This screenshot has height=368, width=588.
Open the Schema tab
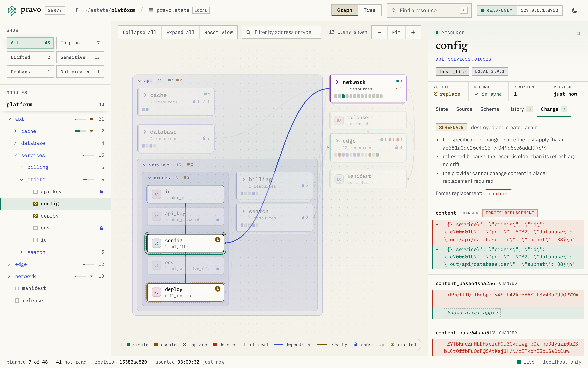pos(489,109)
